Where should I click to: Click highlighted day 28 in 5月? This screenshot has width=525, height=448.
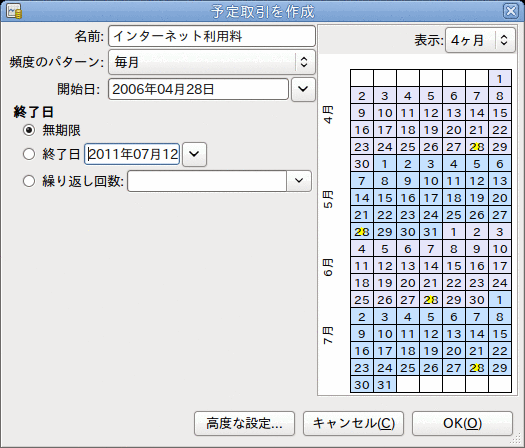(362, 232)
